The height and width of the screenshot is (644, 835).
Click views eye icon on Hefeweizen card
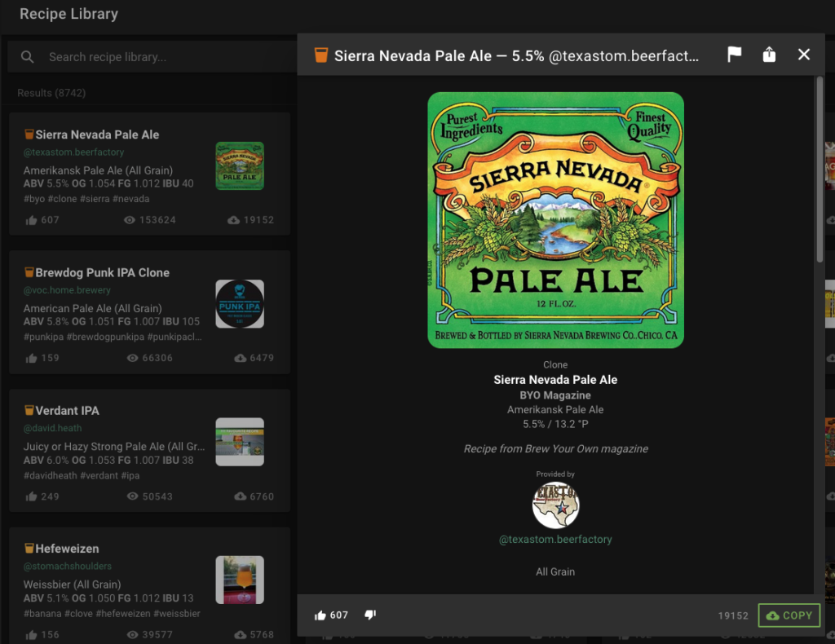coord(133,634)
